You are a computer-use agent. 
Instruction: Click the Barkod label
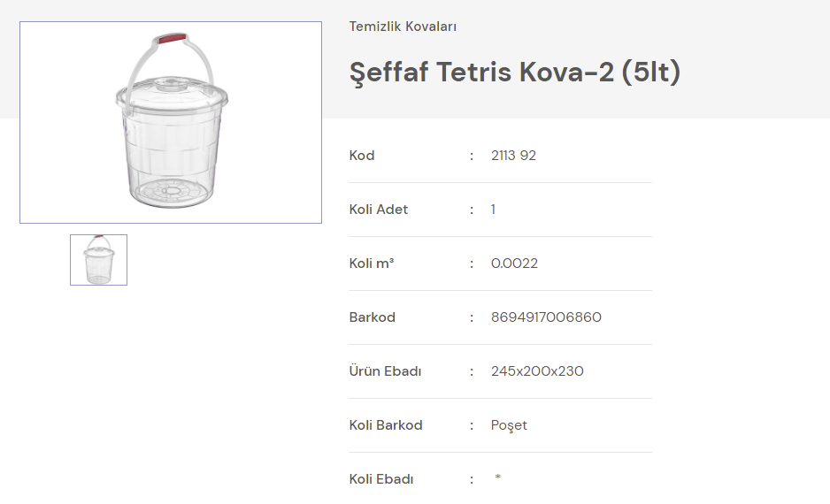373,317
